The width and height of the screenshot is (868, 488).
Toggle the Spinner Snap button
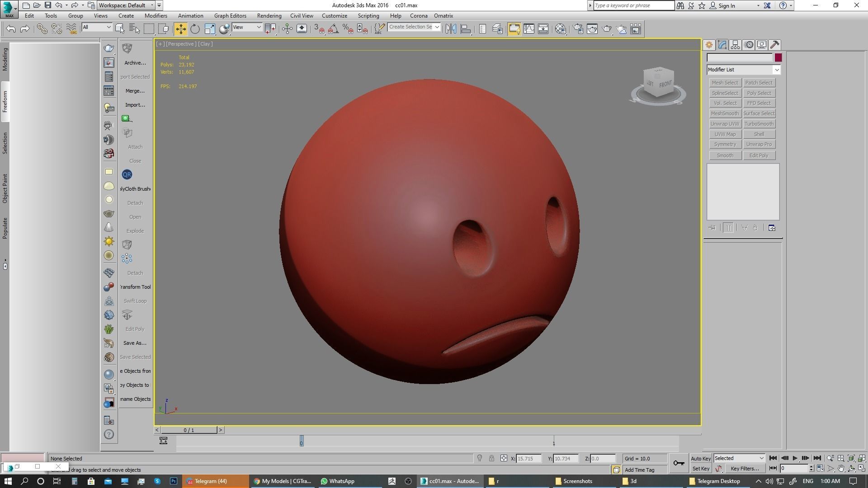pos(362,29)
